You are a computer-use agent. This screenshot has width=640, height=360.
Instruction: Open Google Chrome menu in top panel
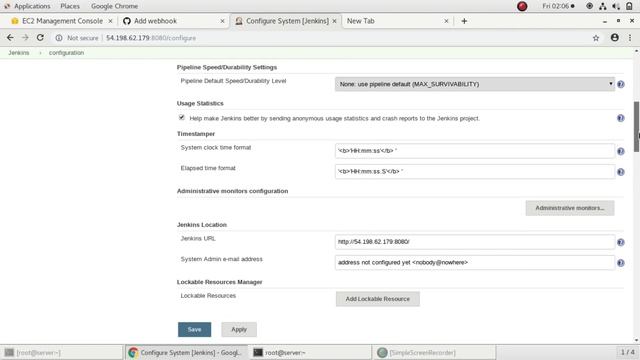click(114, 6)
